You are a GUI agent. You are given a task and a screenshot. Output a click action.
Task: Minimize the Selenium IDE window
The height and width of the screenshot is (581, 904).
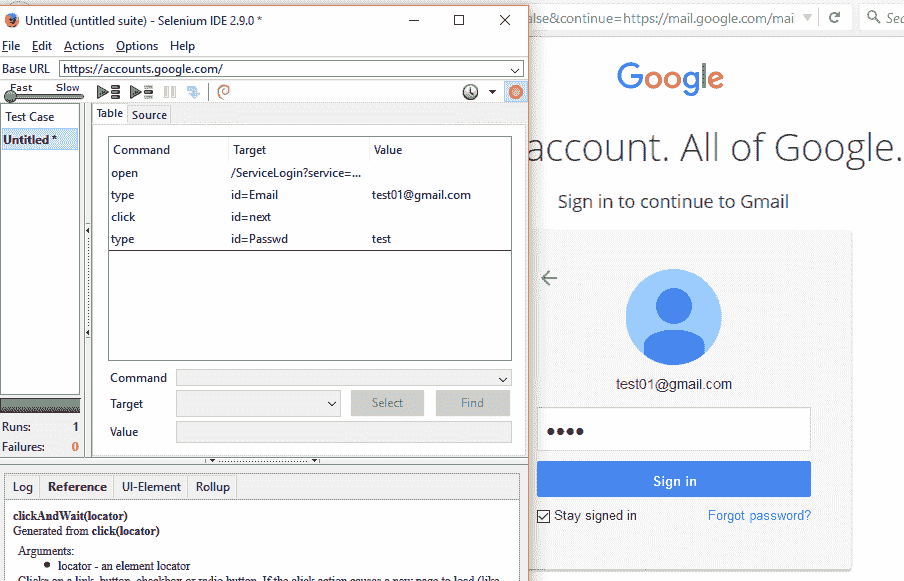[414, 20]
